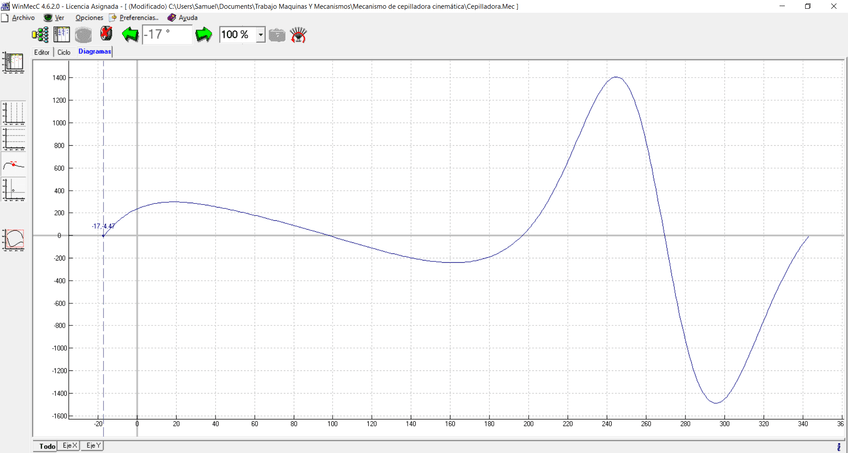Viewport: 848px width, 453px height.
Task: Open the Preferencias menu
Action: [x=138, y=17]
